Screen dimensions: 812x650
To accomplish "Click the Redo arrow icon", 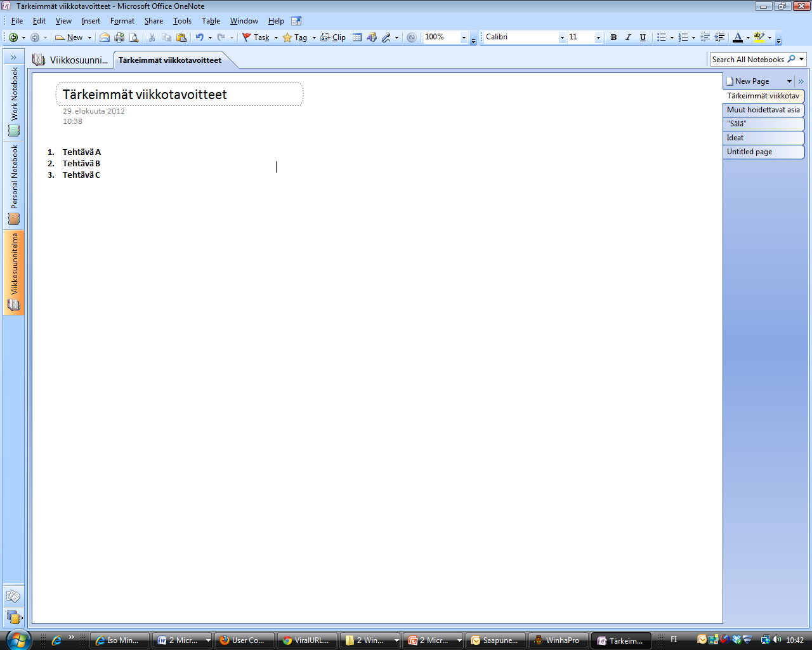I will point(221,37).
